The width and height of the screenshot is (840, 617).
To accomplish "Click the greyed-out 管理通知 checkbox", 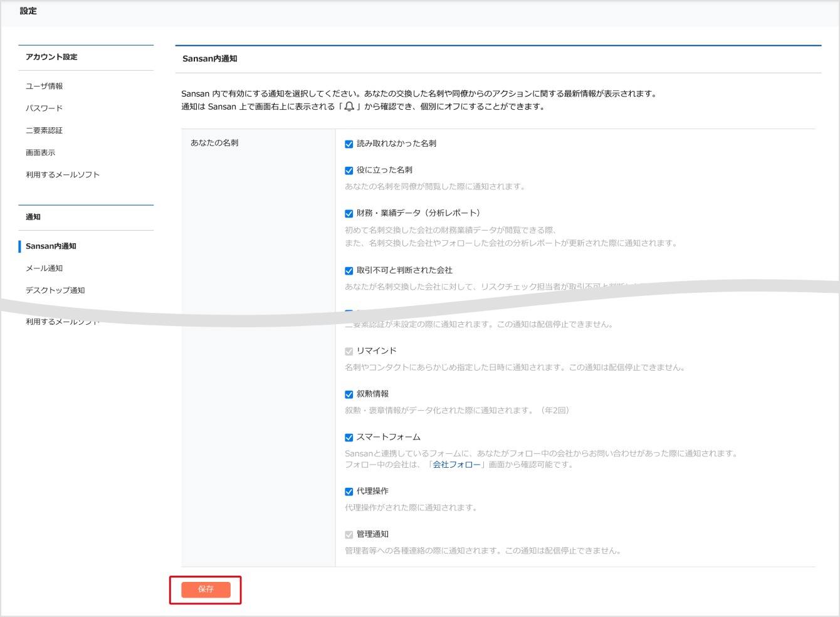I will [x=349, y=535].
